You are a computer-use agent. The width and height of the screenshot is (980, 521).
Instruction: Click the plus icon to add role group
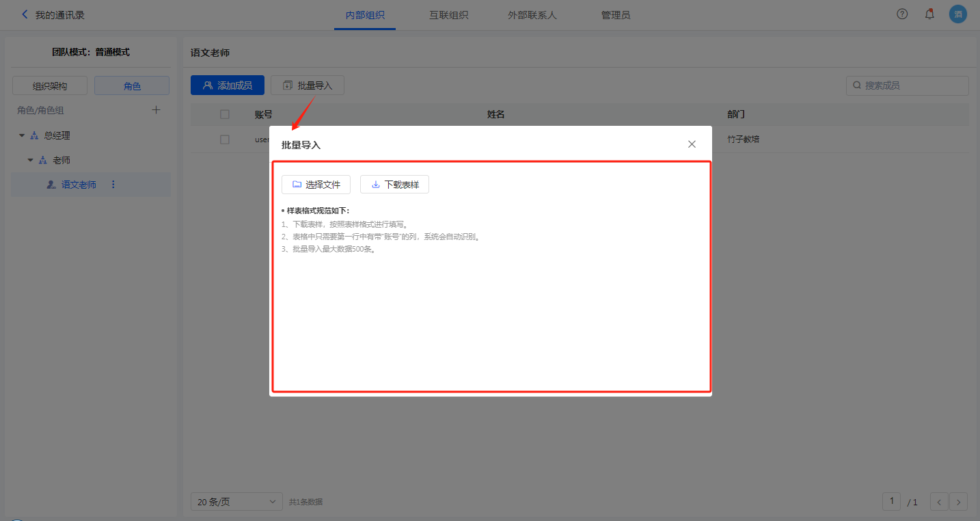click(x=156, y=110)
